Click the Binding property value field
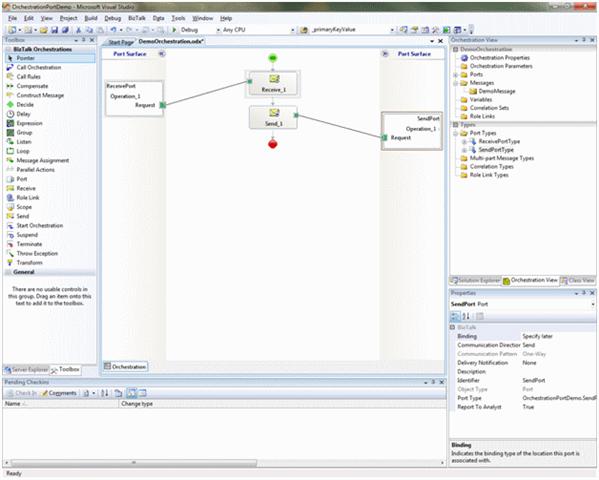599x480 pixels. [x=559, y=337]
